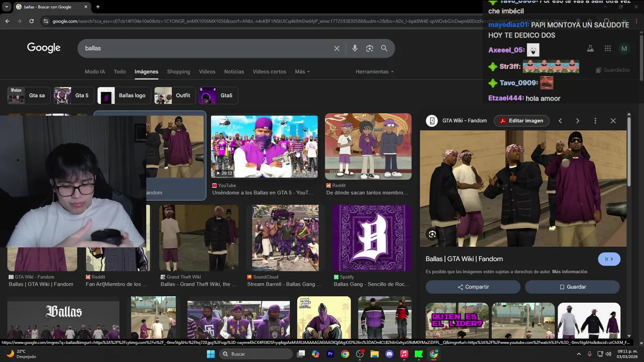Switch to Shopping tab
Viewport: 644px width, 362px height.
[179, 72]
